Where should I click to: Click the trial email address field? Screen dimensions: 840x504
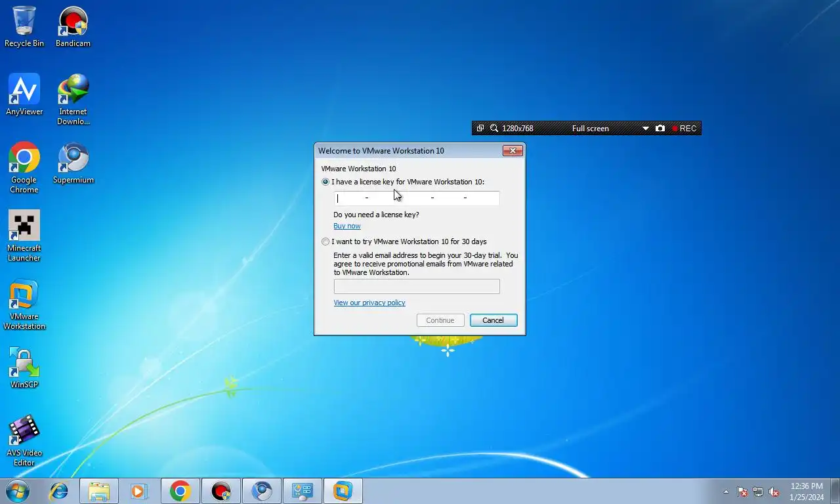(417, 286)
